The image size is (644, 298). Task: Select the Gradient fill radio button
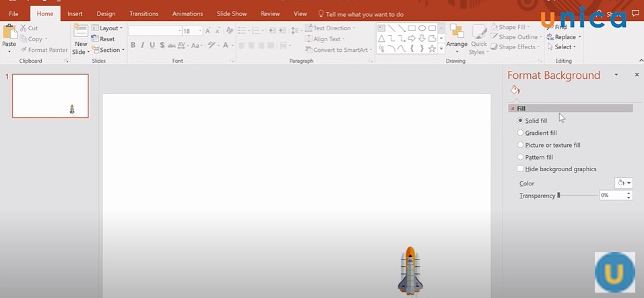pyautogui.click(x=520, y=133)
